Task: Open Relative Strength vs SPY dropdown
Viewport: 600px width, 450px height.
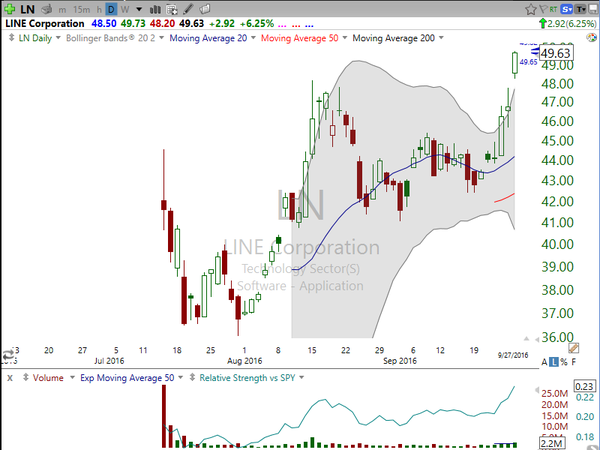Action: click(302, 378)
